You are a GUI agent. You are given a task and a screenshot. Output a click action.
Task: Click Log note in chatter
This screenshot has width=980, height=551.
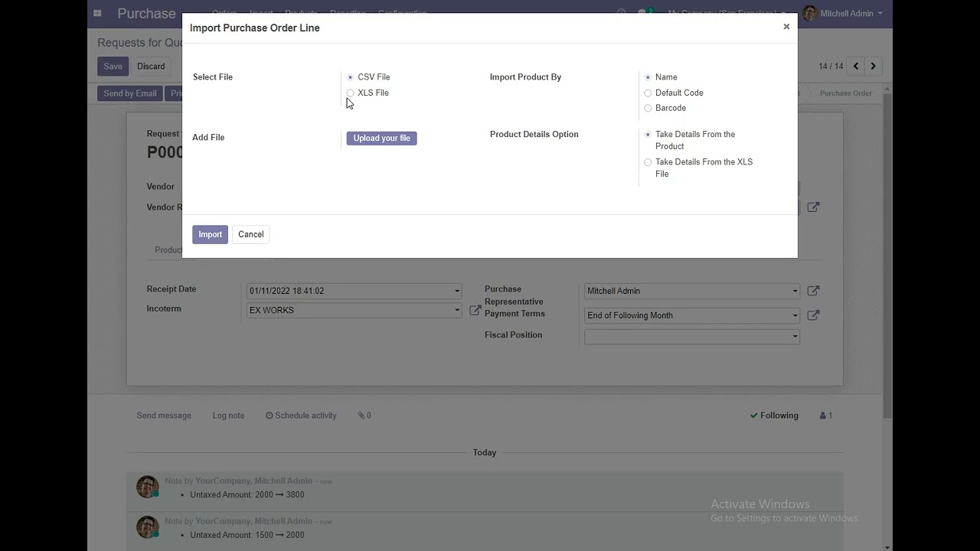(228, 416)
